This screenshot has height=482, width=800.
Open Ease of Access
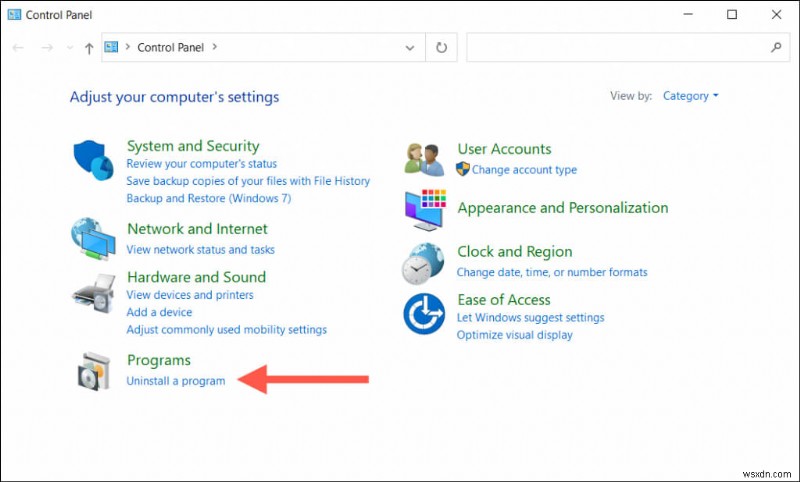(x=504, y=299)
